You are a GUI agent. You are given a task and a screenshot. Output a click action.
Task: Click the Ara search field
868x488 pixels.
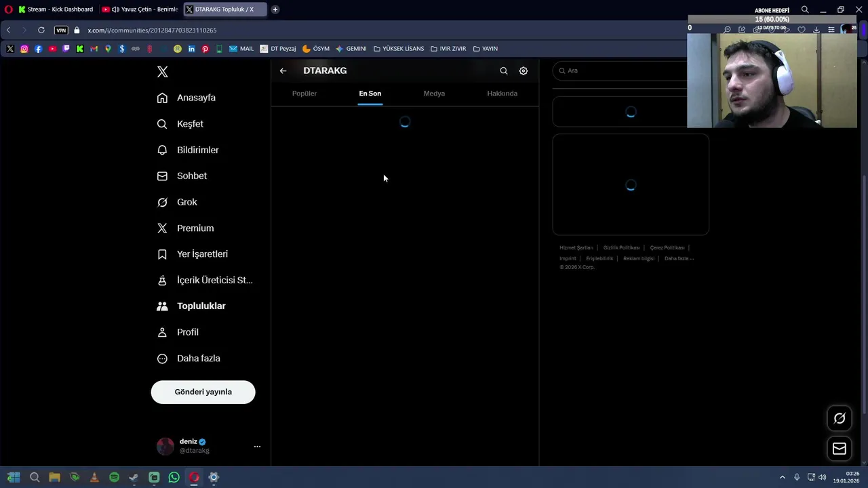(x=624, y=70)
